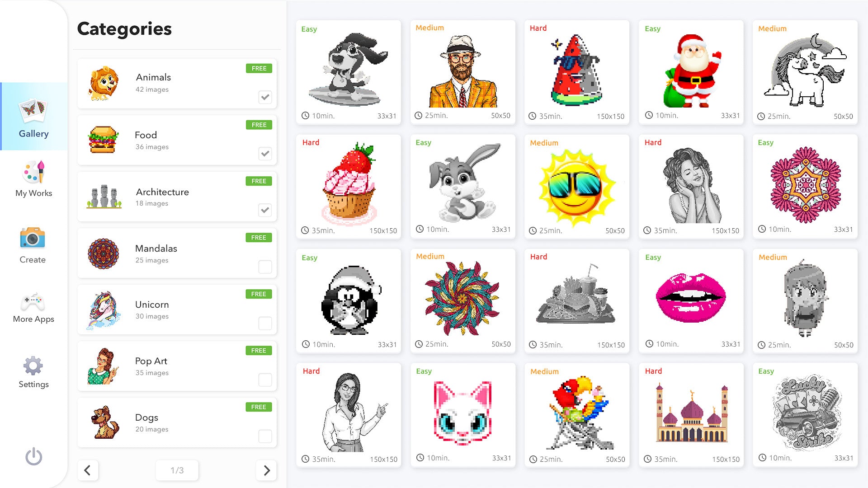Open the pink lips pixel picture
Image resolution: width=868 pixels, height=488 pixels.
click(691, 300)
